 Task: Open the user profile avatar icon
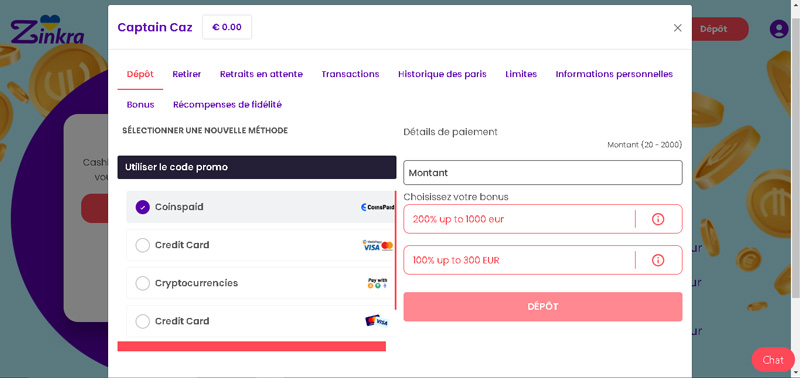[x=779, y=29]
